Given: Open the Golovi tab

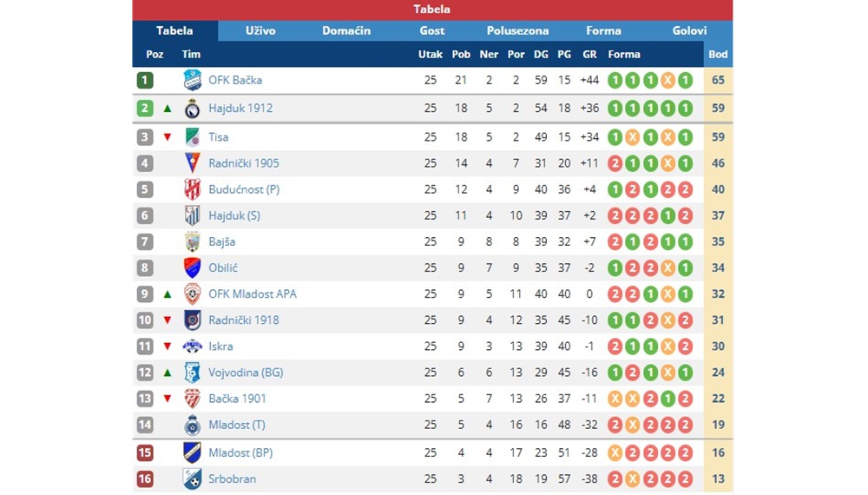Looking at the screenshot, I should 689,31.
